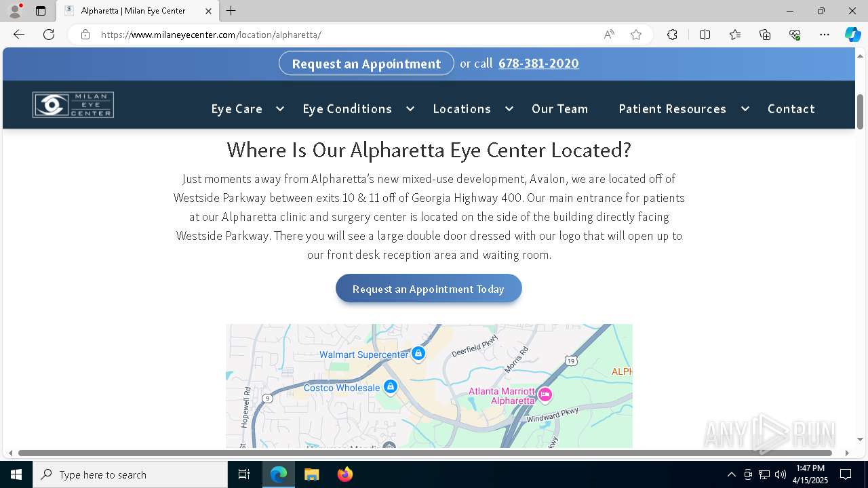Screen dimensions: 868x488
Task: Refresh the current page
Action: point(49,35)
